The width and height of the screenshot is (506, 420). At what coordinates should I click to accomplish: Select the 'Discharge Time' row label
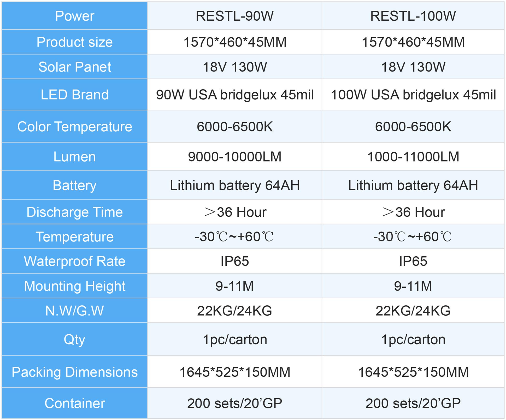coord(75,212)
